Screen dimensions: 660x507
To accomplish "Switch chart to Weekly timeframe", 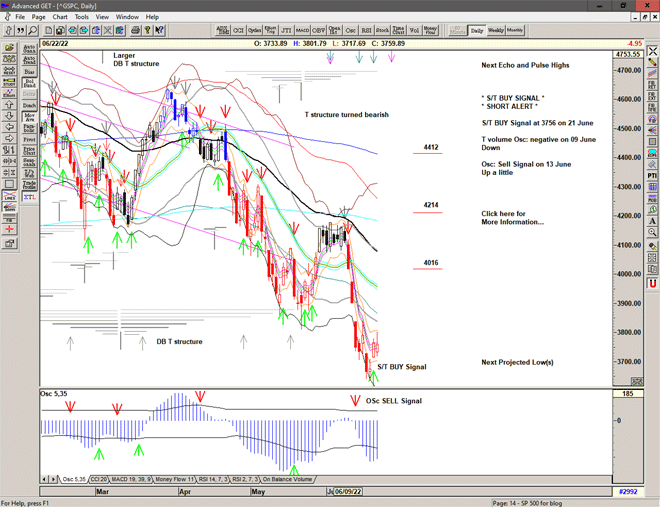I will tap(495, 30).
